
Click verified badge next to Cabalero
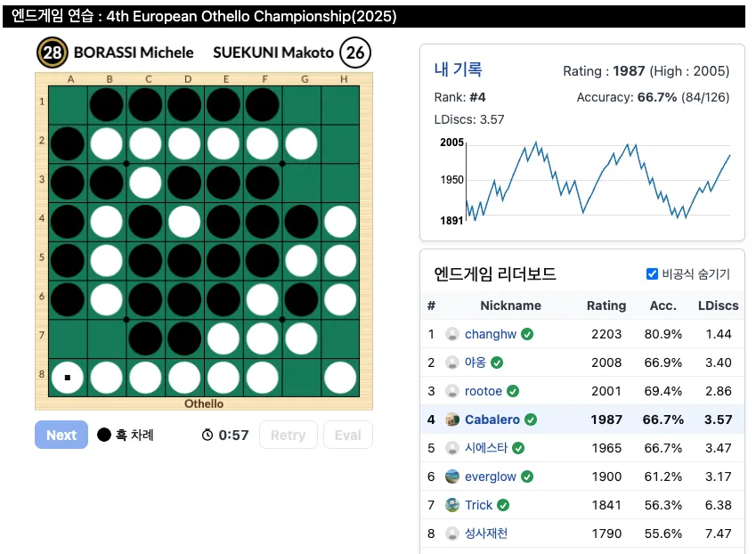[531, 420]
